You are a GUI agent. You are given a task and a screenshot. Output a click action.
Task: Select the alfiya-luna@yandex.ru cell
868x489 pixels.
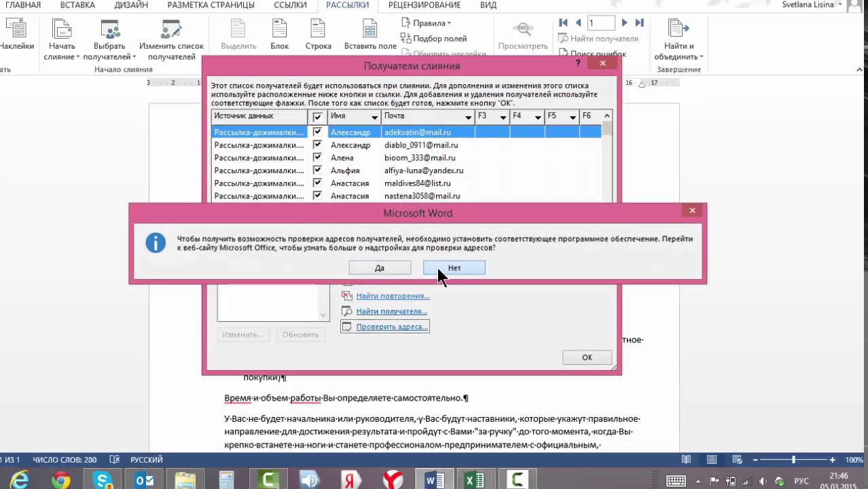(x=428, y=170)
